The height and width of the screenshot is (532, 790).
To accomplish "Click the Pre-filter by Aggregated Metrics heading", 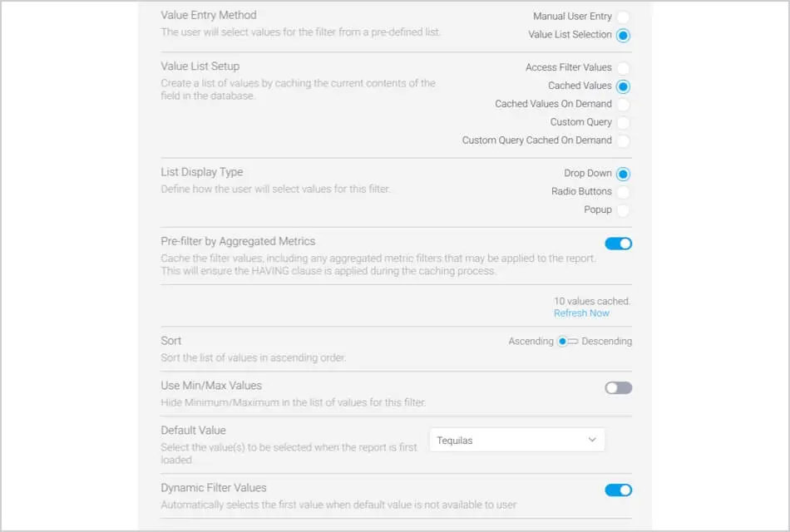I will 238,242.
